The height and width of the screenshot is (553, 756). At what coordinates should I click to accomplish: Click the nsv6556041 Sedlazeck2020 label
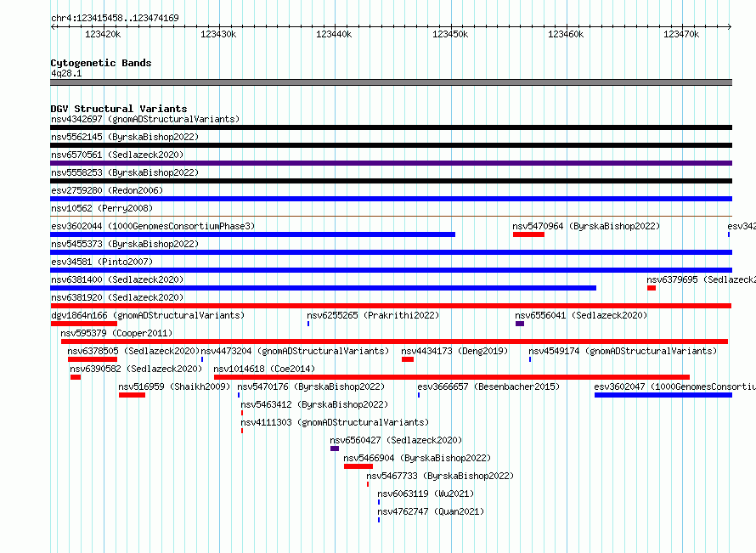click(581, 315)
